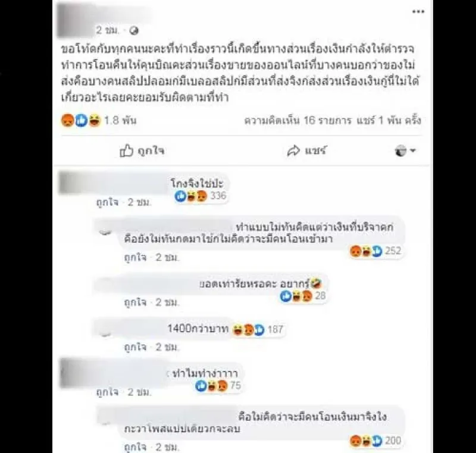Click the share arrow icon beside แชร์
The width and height of the screenshot is (476, 453).
[293, 150]
